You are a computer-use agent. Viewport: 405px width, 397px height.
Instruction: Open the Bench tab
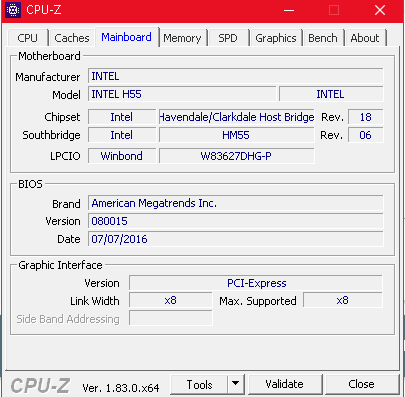click(323, 38)
